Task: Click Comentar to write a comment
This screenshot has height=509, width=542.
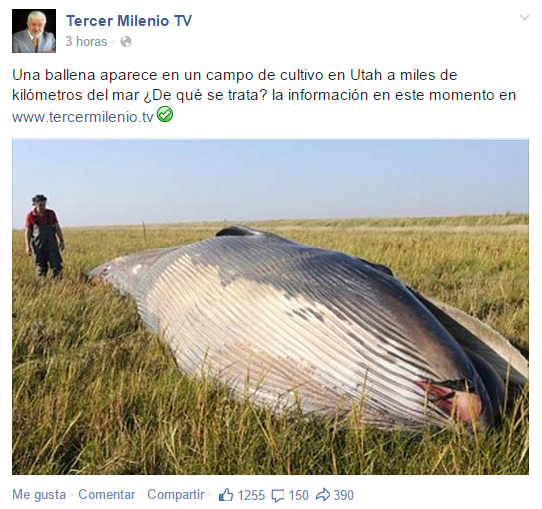Action: 107,494
